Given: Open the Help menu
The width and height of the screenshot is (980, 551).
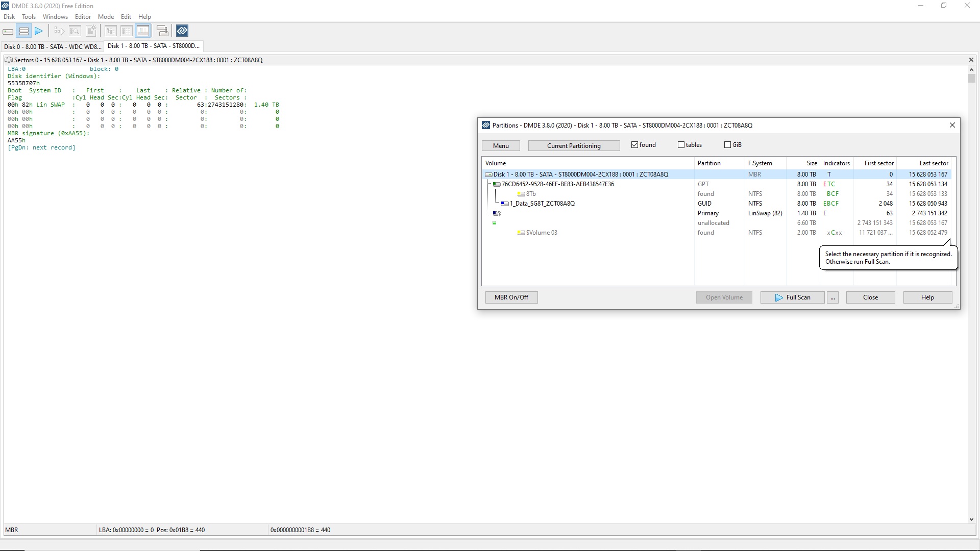Looking at the screenshot, I should 144,16.
